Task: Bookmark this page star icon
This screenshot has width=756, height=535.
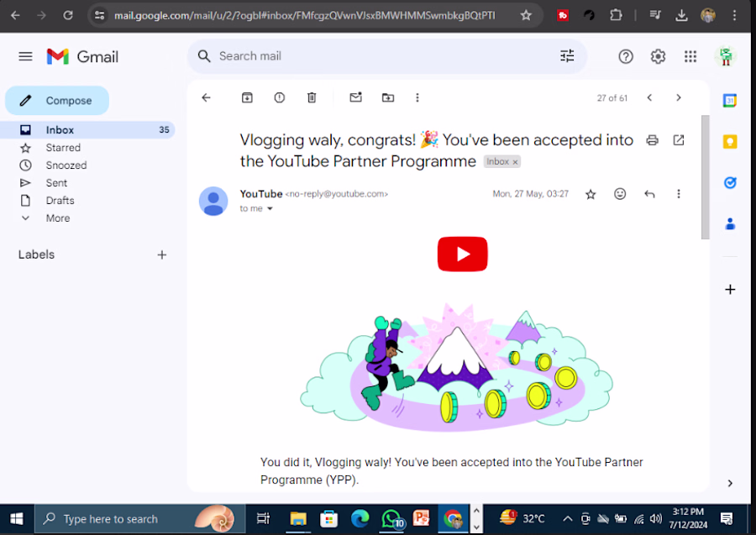Action: click(x=526, y=15)
